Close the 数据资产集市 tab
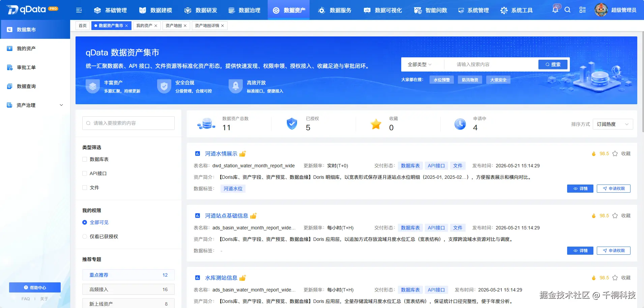This screenshot has width=644, height=308. (126, 26)
